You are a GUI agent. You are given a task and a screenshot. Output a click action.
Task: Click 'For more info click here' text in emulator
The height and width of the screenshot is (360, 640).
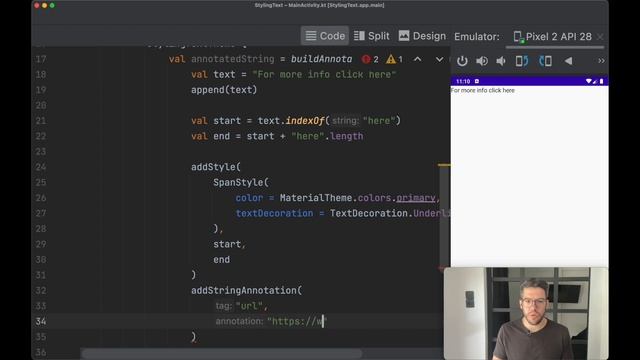(x=482, y=90)
